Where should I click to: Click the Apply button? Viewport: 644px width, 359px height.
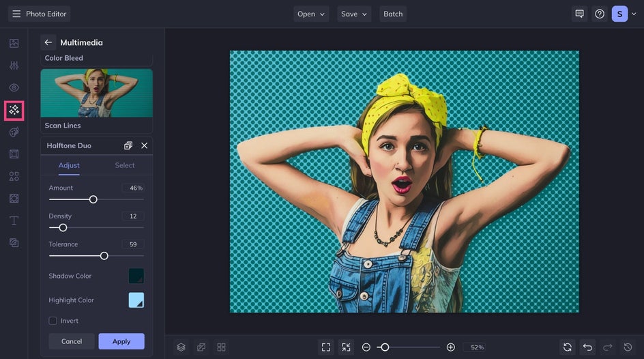[x=121, y=341]
